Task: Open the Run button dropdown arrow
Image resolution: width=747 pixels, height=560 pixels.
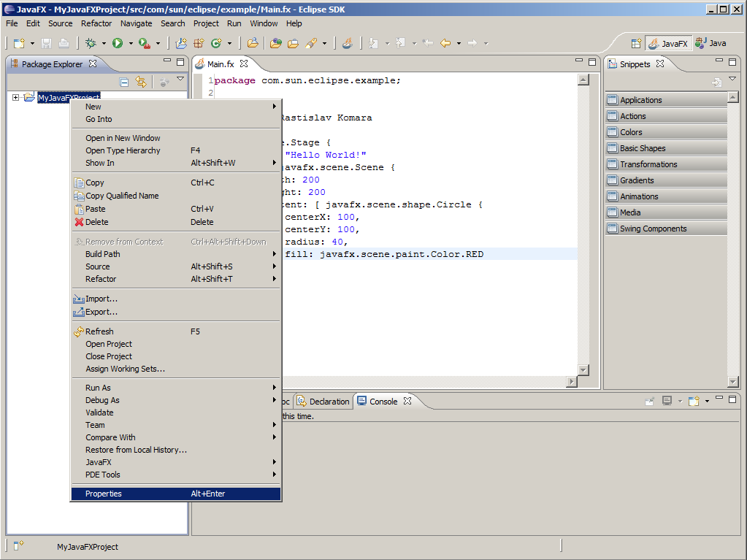Action: pos(131,44)
